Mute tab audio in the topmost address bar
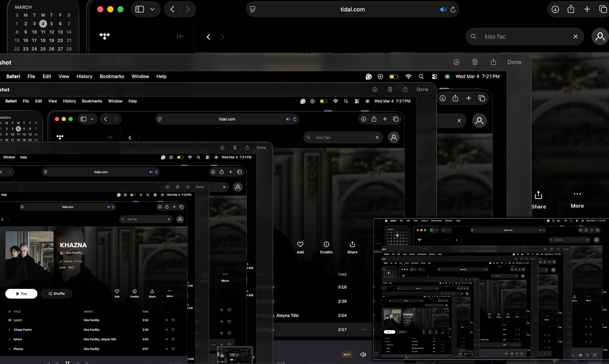Screen dimensions: 609x364 click(443, 9)
